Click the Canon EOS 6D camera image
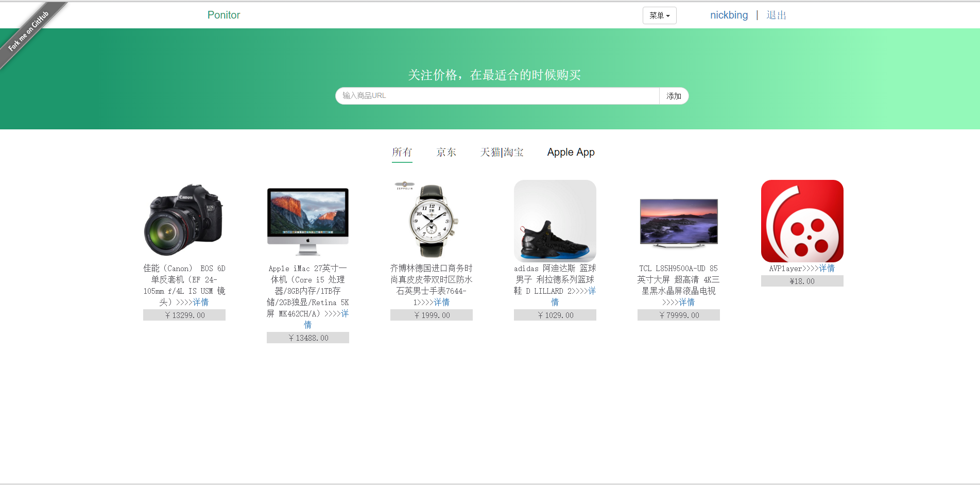This screenshot has height=485, width=980. pos(184,221)
